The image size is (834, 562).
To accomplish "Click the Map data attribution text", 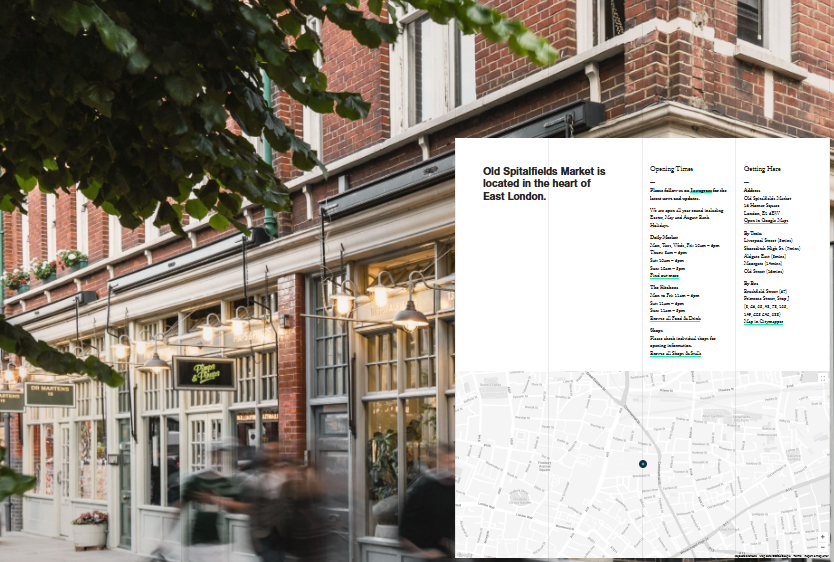I will (775, 556).
